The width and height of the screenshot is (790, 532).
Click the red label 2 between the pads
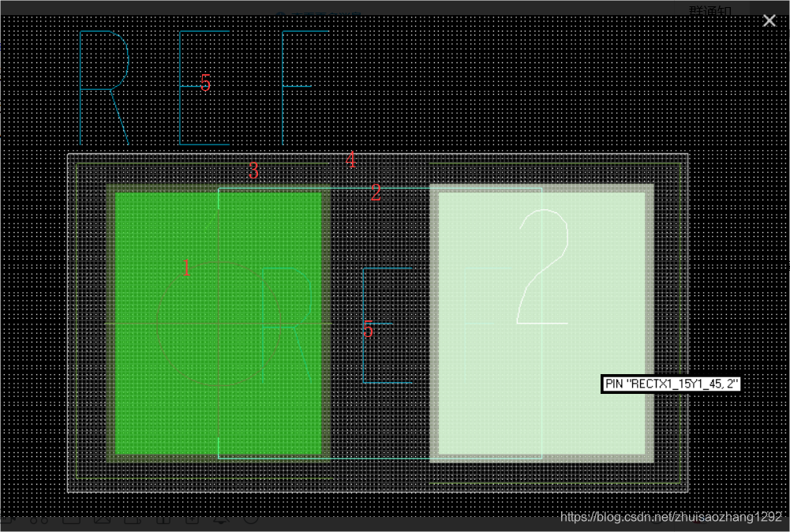(x=376, y=193)
